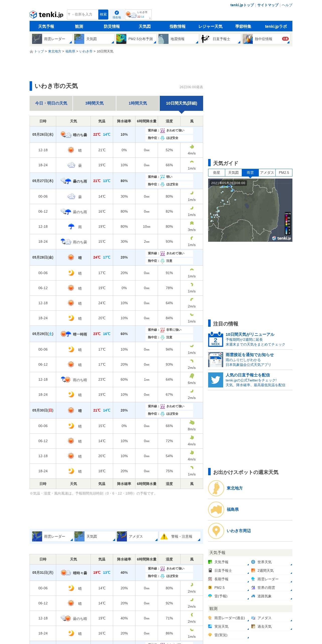Click the 福島県 map circle icon
Viewport: 322px width, 644px height.
tap(216, 509)
